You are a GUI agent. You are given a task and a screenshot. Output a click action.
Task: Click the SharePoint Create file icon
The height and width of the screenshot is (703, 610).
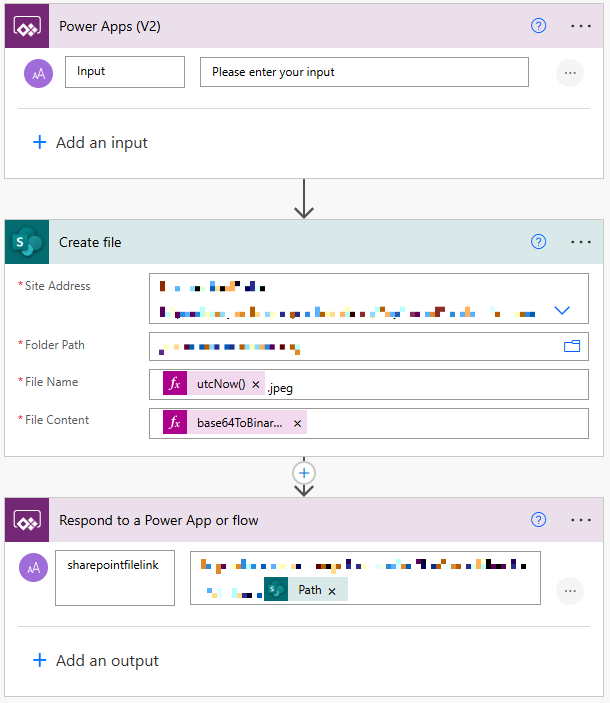click(26, 242)
